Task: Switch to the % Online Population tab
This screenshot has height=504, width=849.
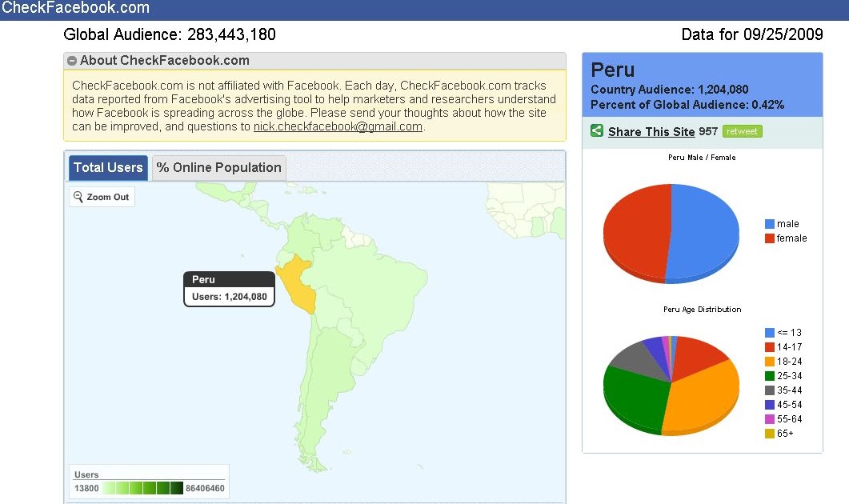Action: point(218,167)
